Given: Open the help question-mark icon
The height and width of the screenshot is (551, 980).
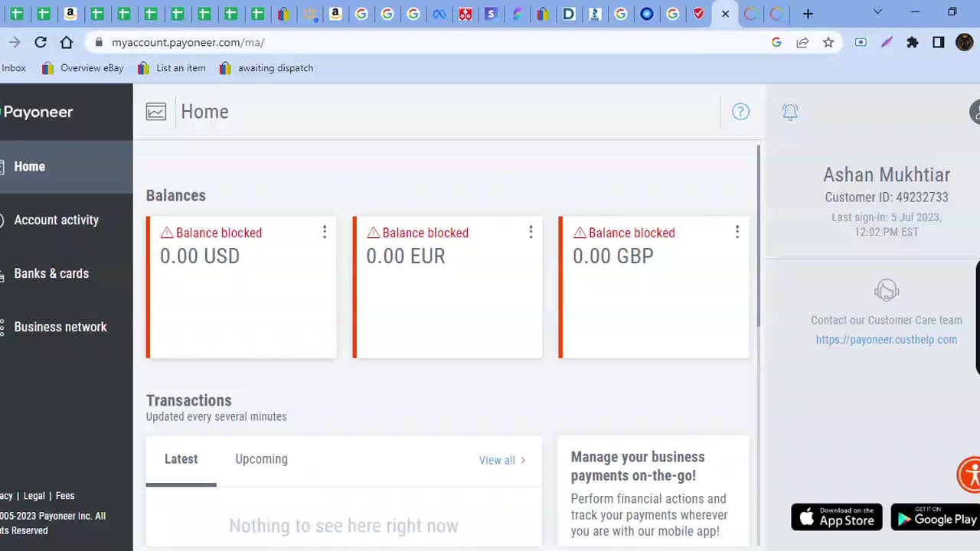Looking at the screenshot, I should [740, 112].
